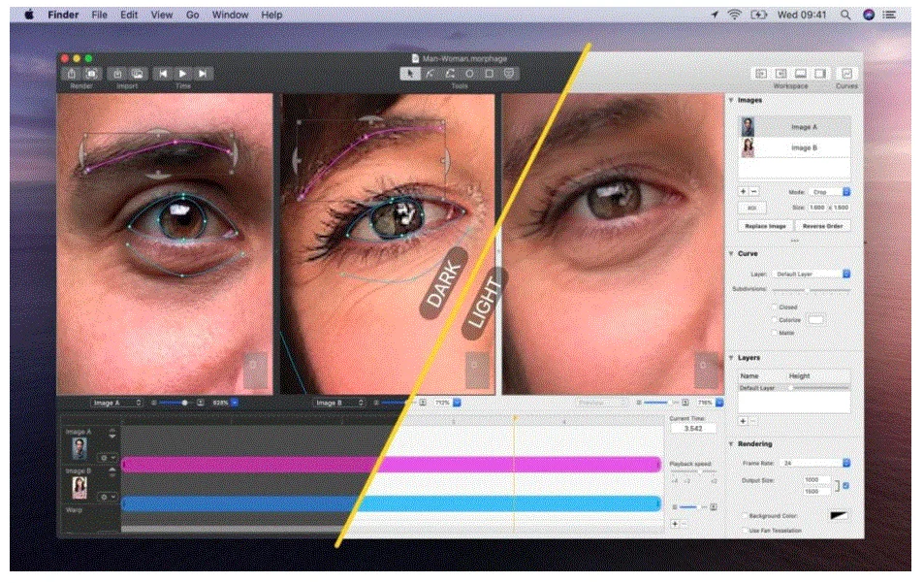Click the plus button below timeline zoom
Image resolution: width=924 pixels, height=583 pixels.
tap(676, 524)
